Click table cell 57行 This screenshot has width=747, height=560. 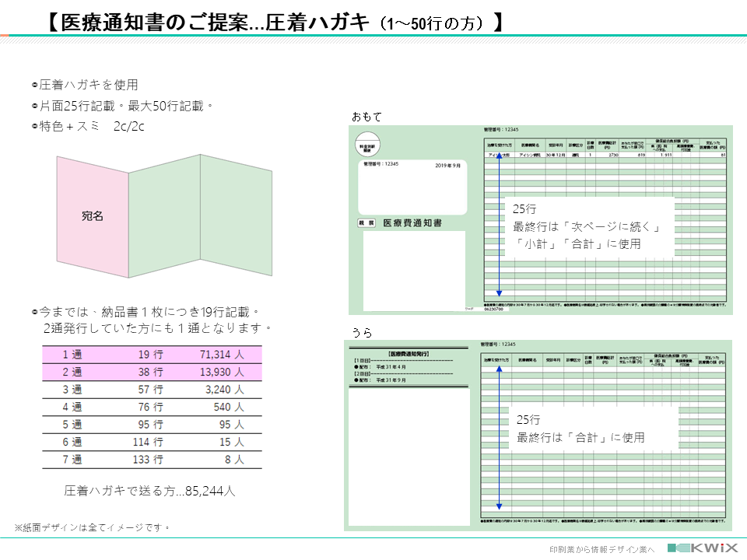point(151,390)
